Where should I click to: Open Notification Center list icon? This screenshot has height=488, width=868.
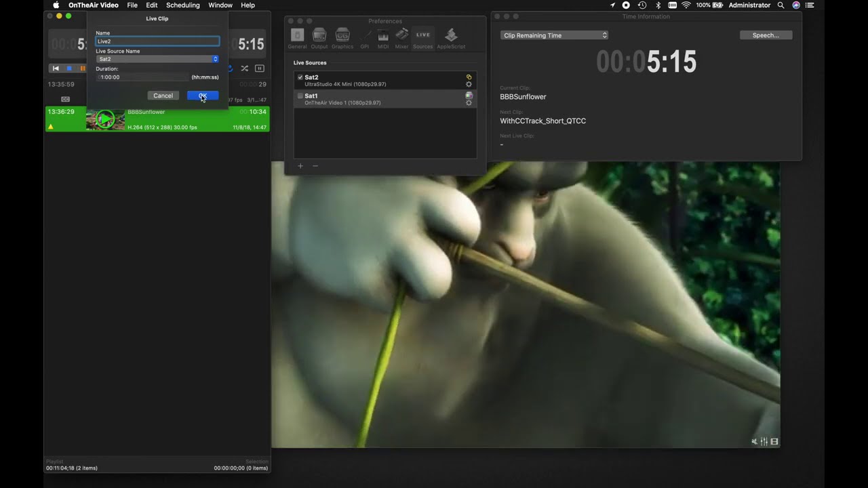coord(810,5)
